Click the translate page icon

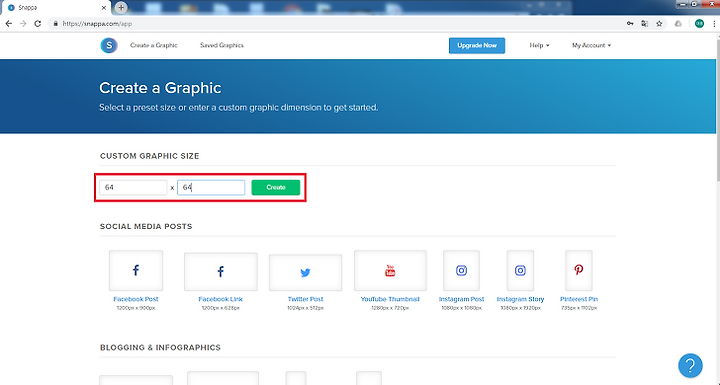click(645, 23)
